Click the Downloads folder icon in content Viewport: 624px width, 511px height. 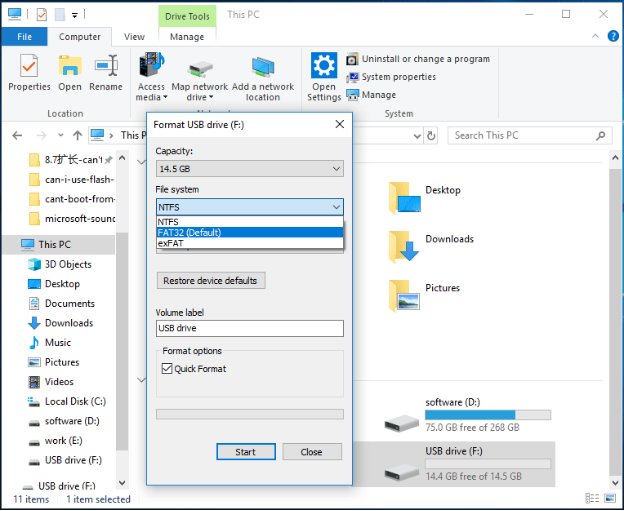click(404, 246)
